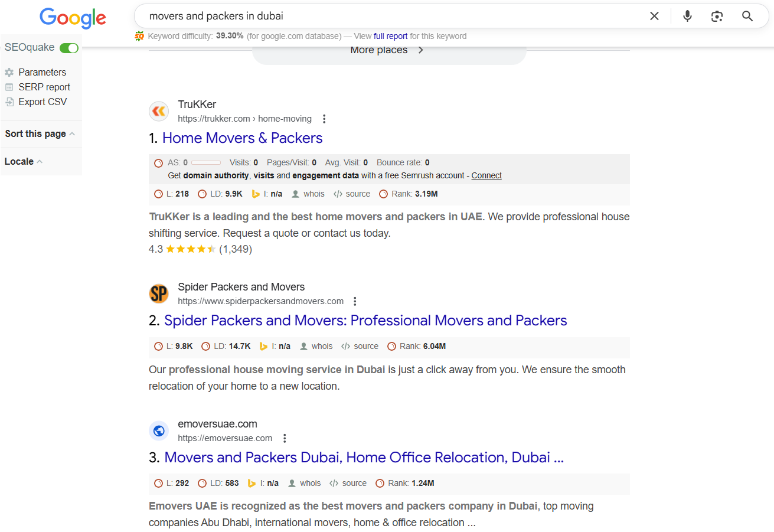Open the three-dot menu for the Spider Packers result
The height and width of the screenshot is (532, 774).
[355, 301]
